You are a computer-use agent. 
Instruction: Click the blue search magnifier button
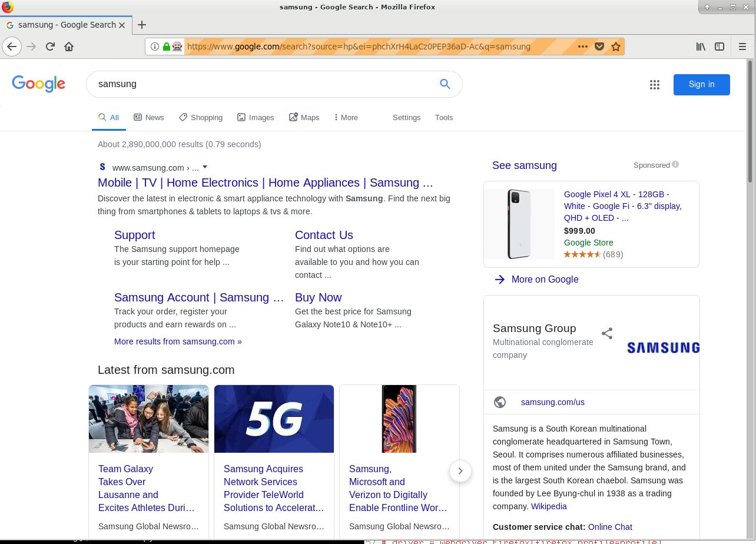tap(445, 84)
